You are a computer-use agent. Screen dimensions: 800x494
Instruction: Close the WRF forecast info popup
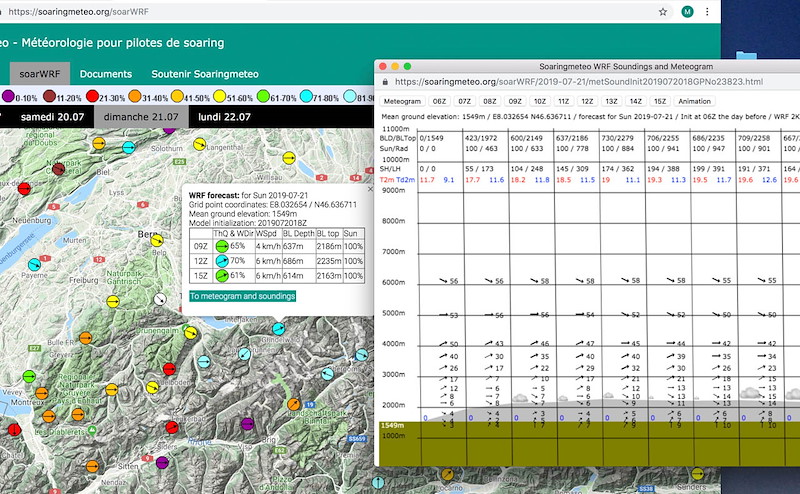(369, 188)
